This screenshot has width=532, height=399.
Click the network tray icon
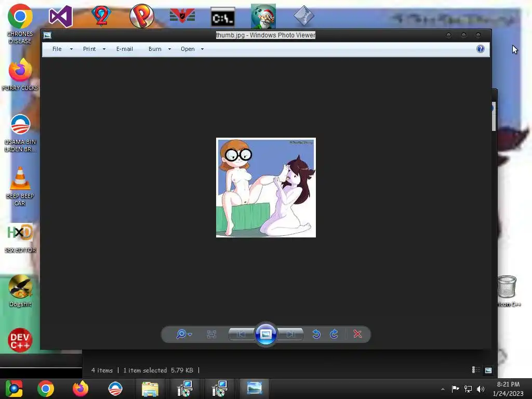[468, 389]
